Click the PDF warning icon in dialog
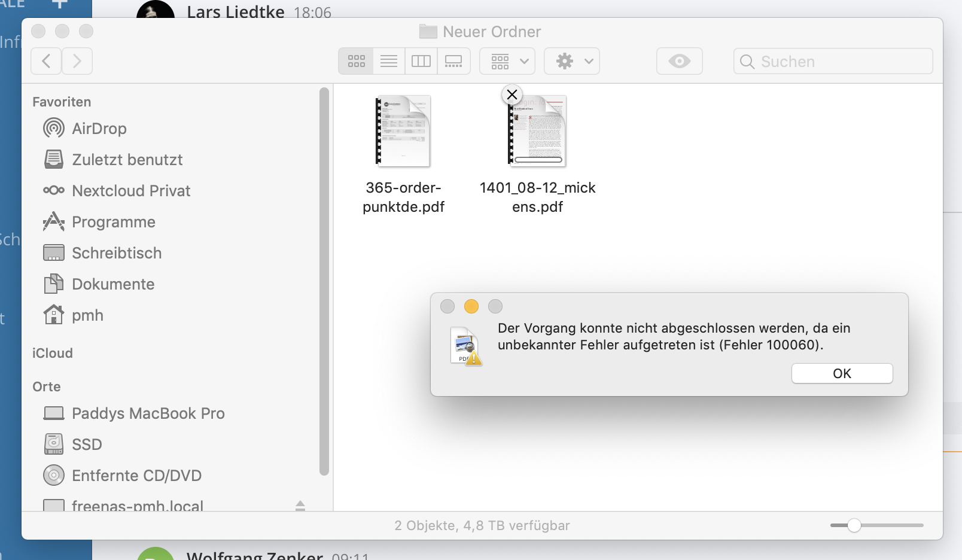 (466, 346)
